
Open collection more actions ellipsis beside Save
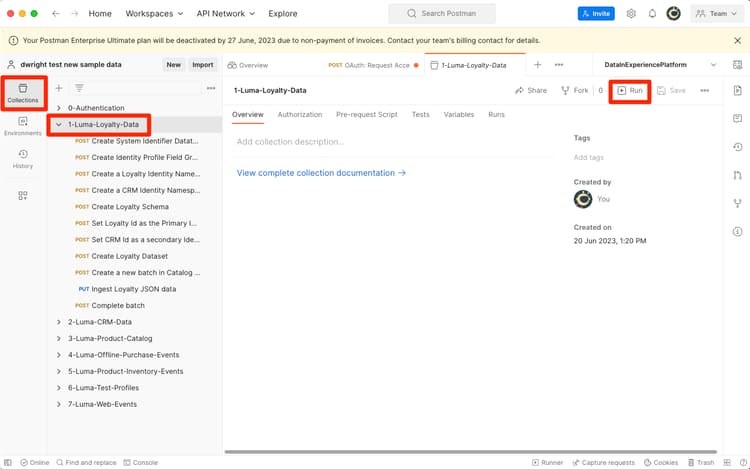click(705, 90)
